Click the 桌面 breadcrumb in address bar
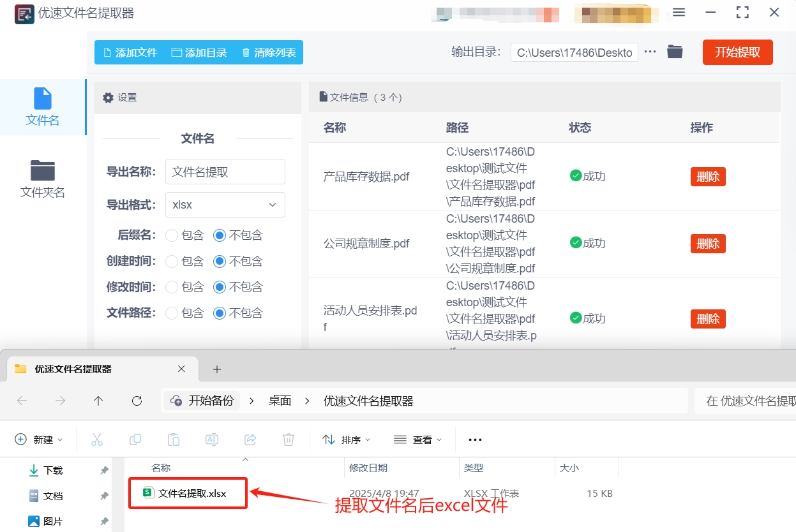The height and width of the screenshot is (532, 796). 280,401
